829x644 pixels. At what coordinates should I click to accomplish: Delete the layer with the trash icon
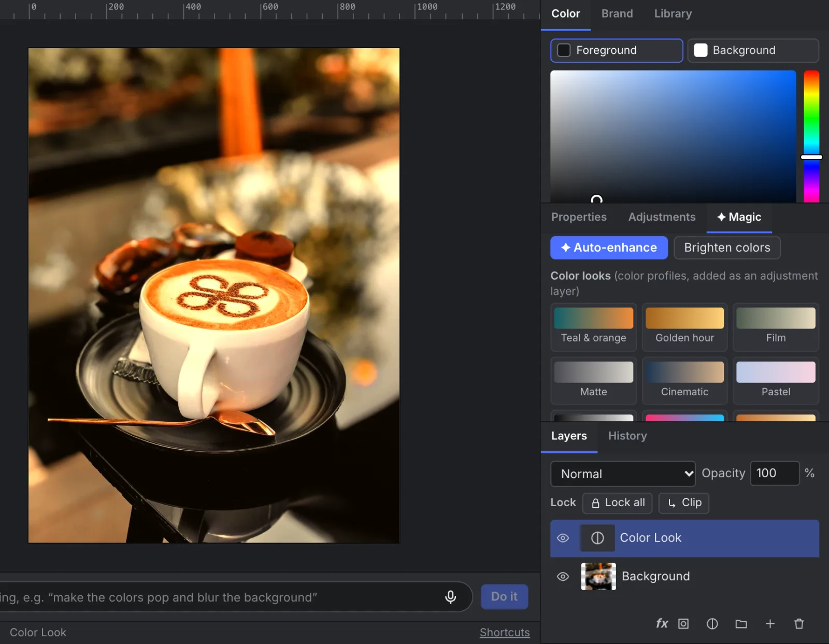[x=799, y=624]
